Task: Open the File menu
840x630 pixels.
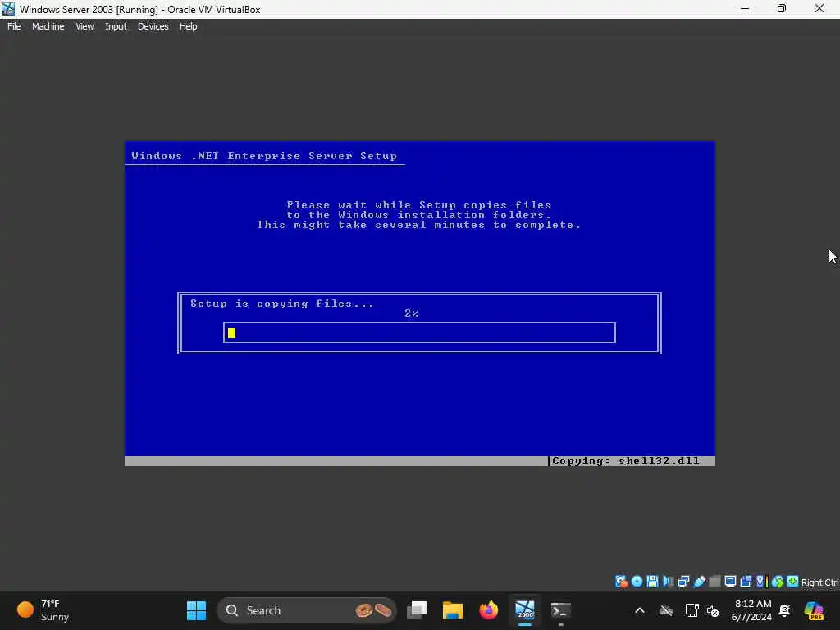Action: pyautogui.click(x=14, y=26)
